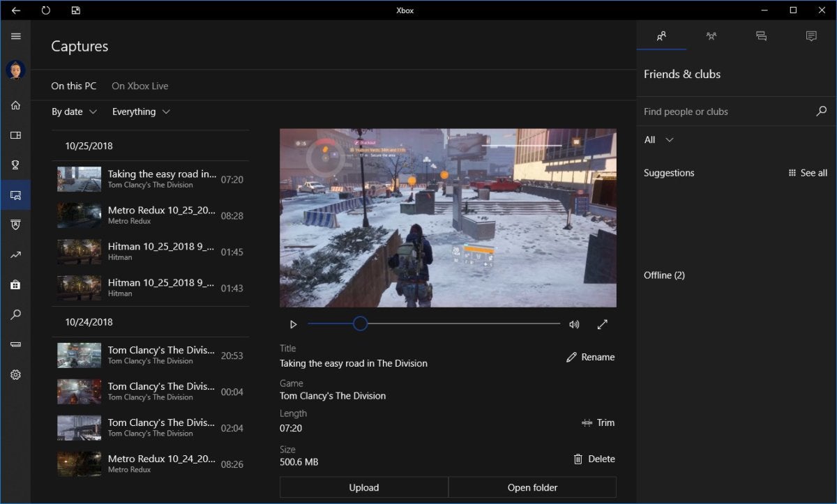Screen dimensions: 837x504
Task: Open My games sidebar icon
Action: 15,135
